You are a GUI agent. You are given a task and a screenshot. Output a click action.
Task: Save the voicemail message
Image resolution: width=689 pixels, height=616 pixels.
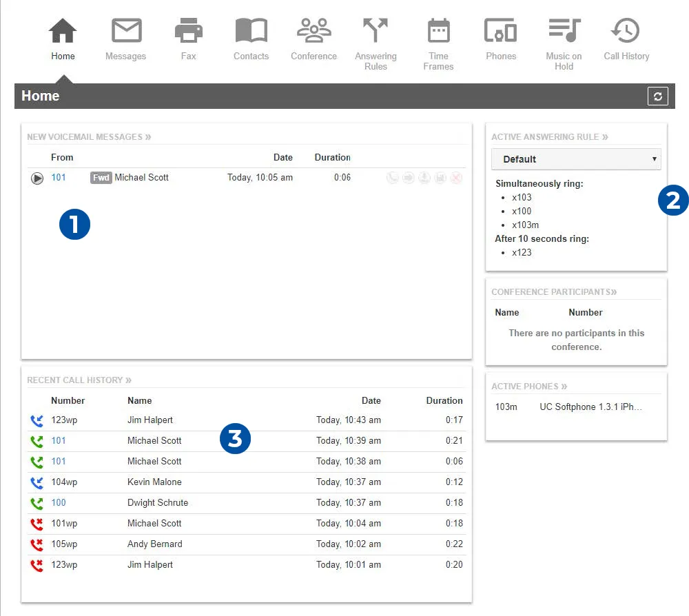[x=440, y=178]
